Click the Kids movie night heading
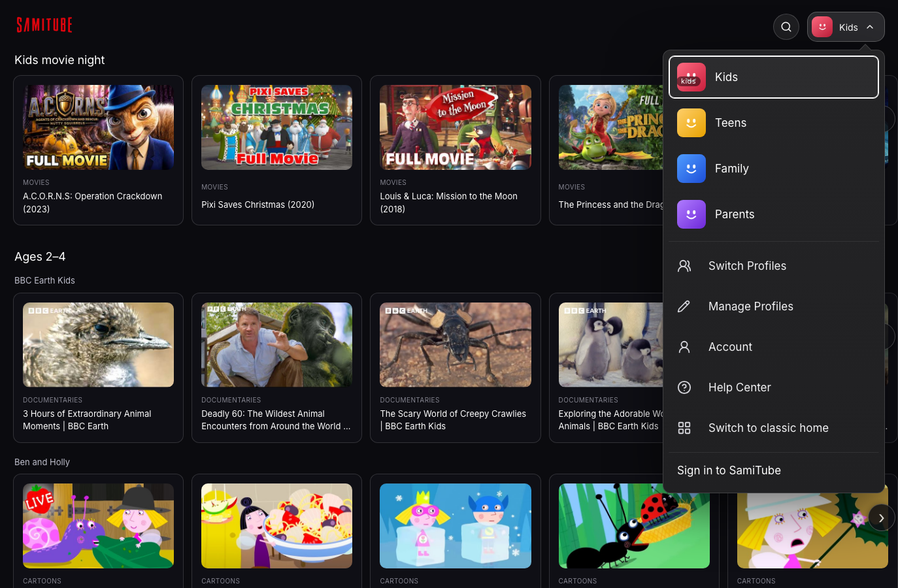898x588 pixels. point(59,60)
